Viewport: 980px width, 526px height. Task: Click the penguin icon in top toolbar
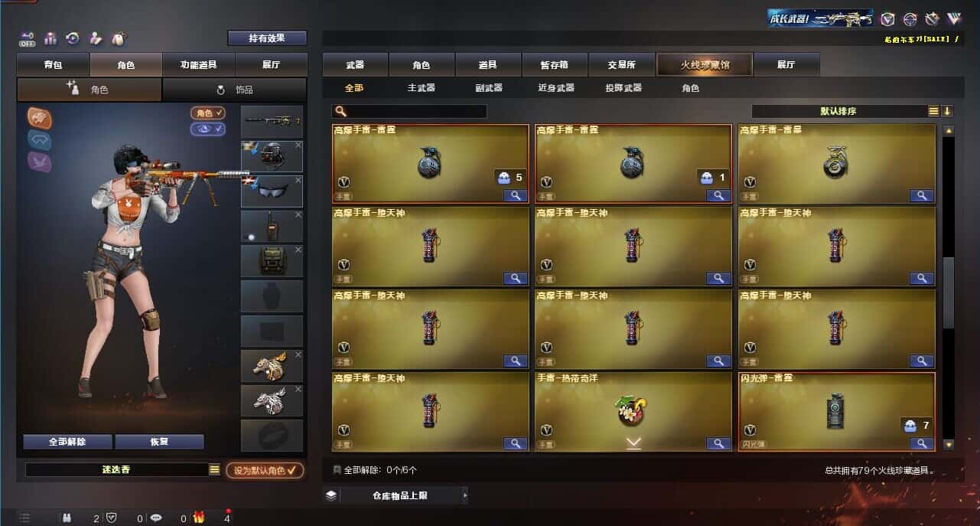(x=118, y=38)
